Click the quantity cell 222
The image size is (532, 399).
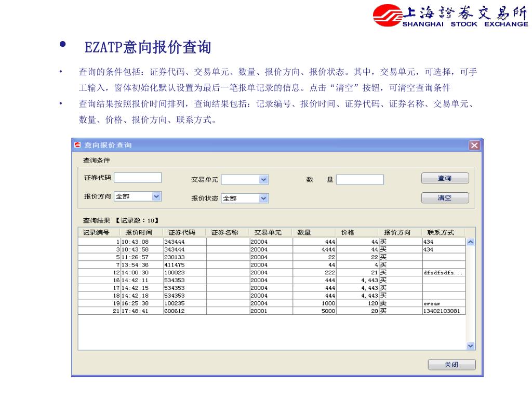point(314,272)
